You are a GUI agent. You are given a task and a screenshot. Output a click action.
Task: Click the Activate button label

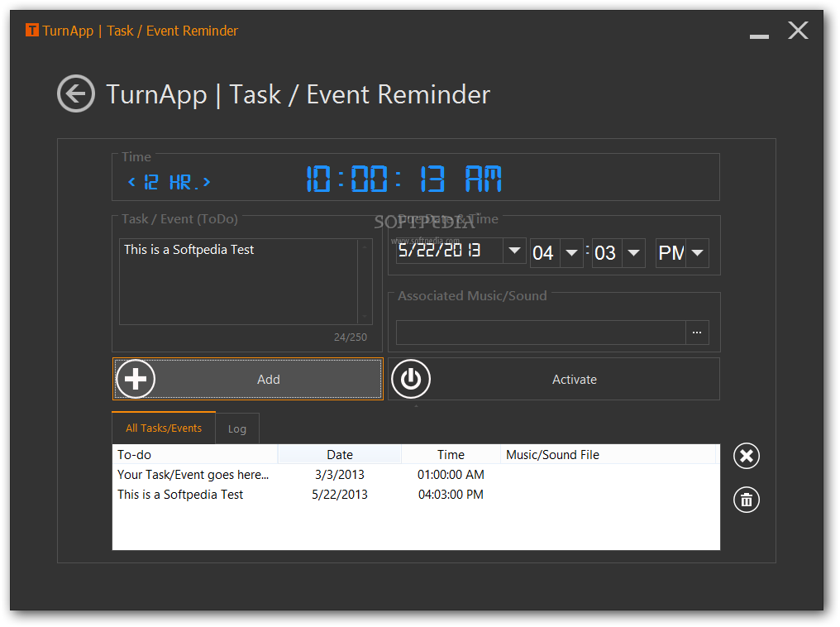[575, 380]
